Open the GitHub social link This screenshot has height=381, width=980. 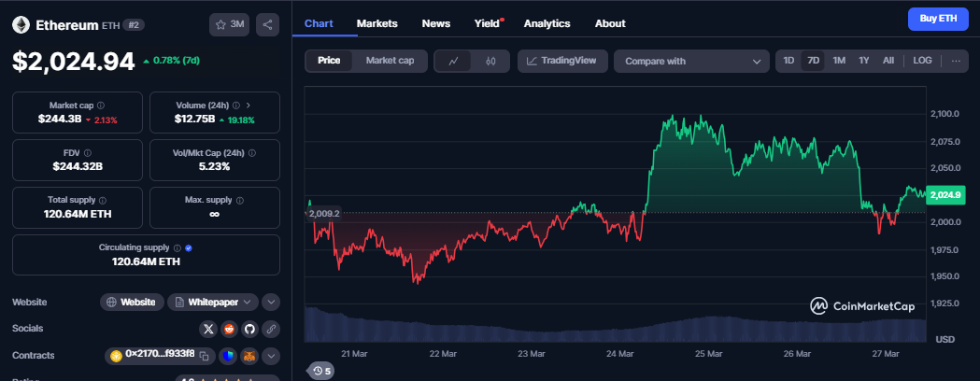coord(249,329)
